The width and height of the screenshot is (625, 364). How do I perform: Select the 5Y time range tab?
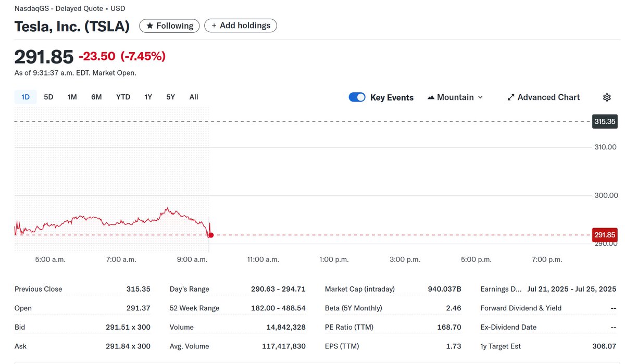point(171,97)
